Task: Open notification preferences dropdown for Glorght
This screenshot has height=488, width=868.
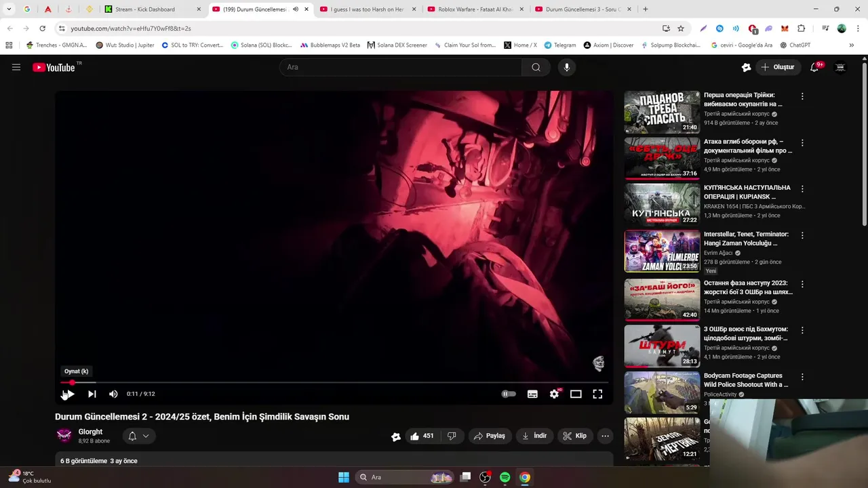Action: click(139, 436)
